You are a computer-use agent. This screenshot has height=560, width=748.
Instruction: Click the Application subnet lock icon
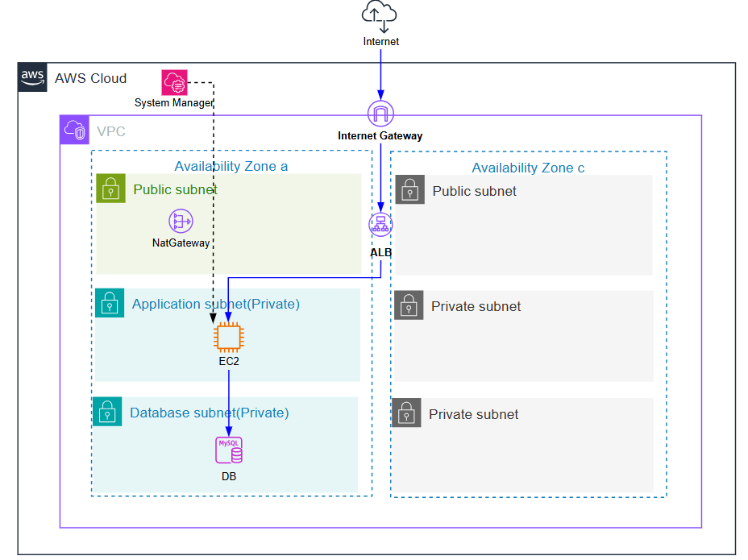(x=110, y=304)
